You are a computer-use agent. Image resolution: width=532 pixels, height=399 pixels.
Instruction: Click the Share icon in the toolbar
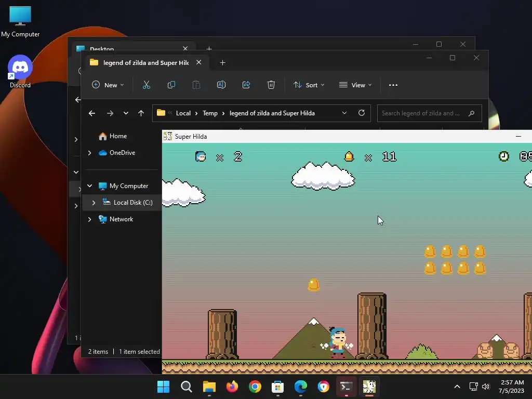[246, 85]
